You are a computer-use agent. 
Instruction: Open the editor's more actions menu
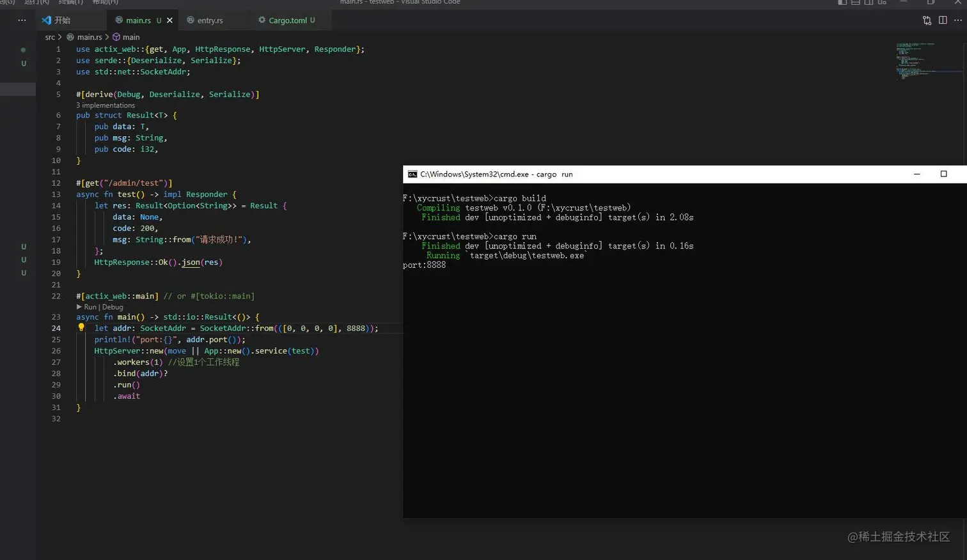click(x=957, y=20)
